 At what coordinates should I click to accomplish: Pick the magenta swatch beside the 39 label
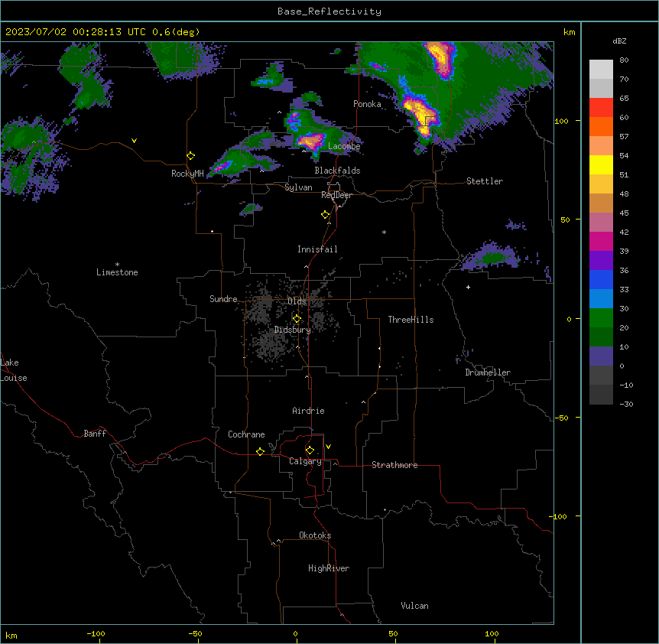coord(601,241)
